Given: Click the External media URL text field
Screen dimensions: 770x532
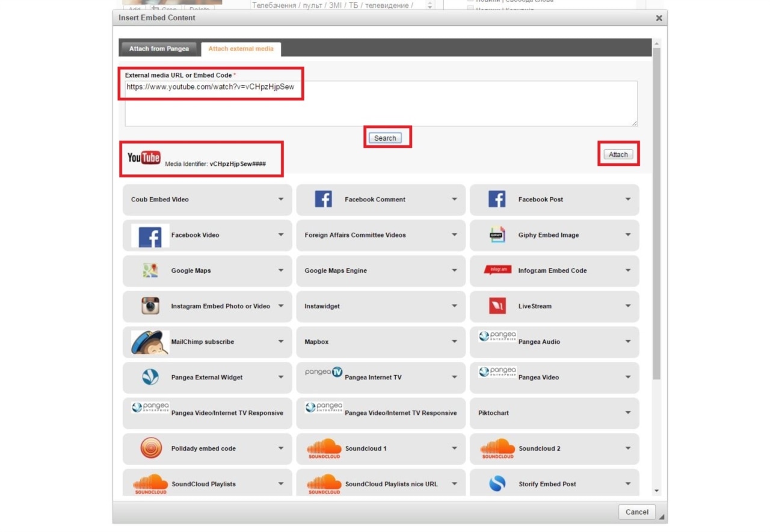Looking at the screenshot, I should pos(381,103).
